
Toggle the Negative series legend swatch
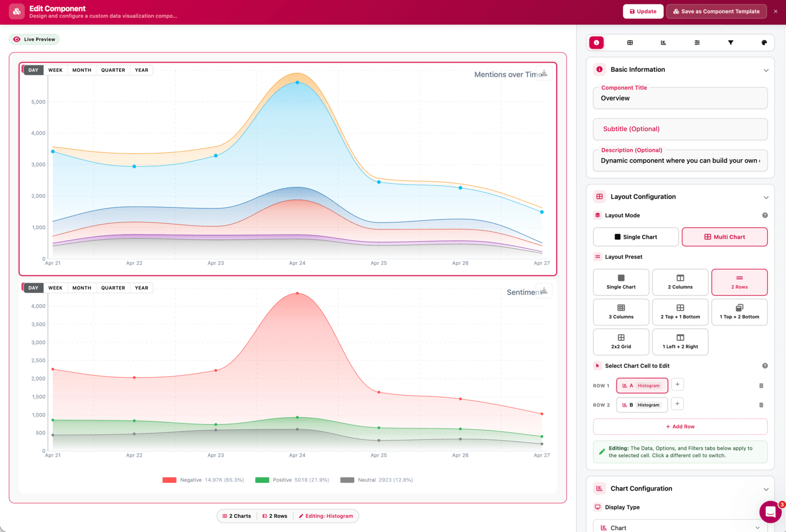coord(169,480)
